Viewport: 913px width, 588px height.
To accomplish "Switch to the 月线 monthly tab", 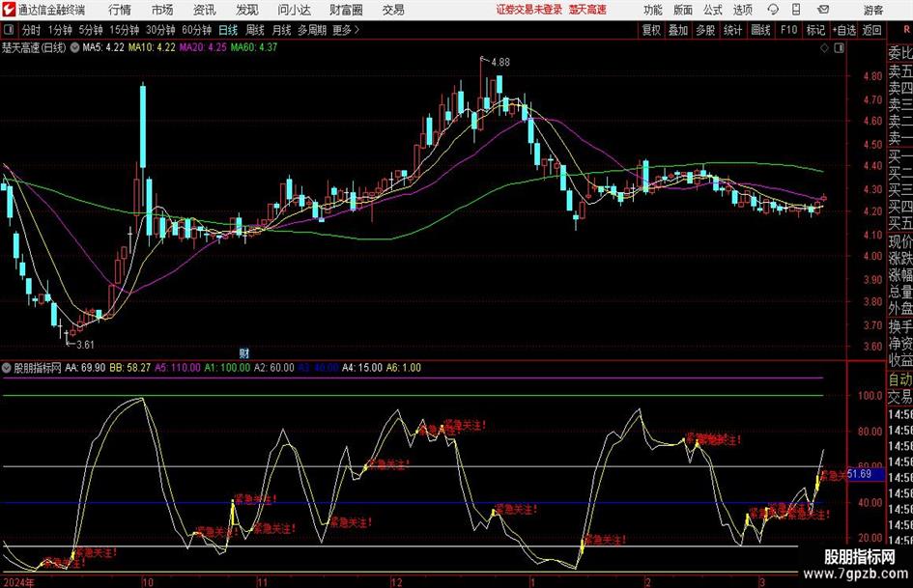I will tap(281, 30).
